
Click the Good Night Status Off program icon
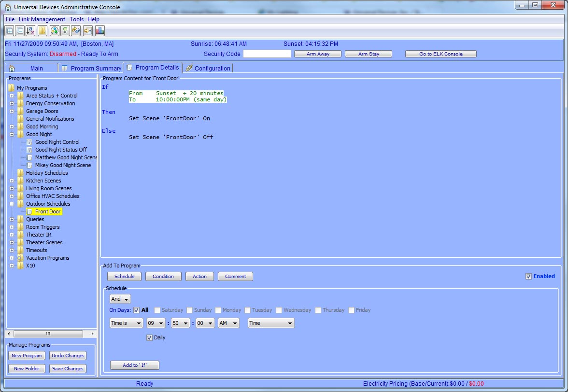(29, 150)
